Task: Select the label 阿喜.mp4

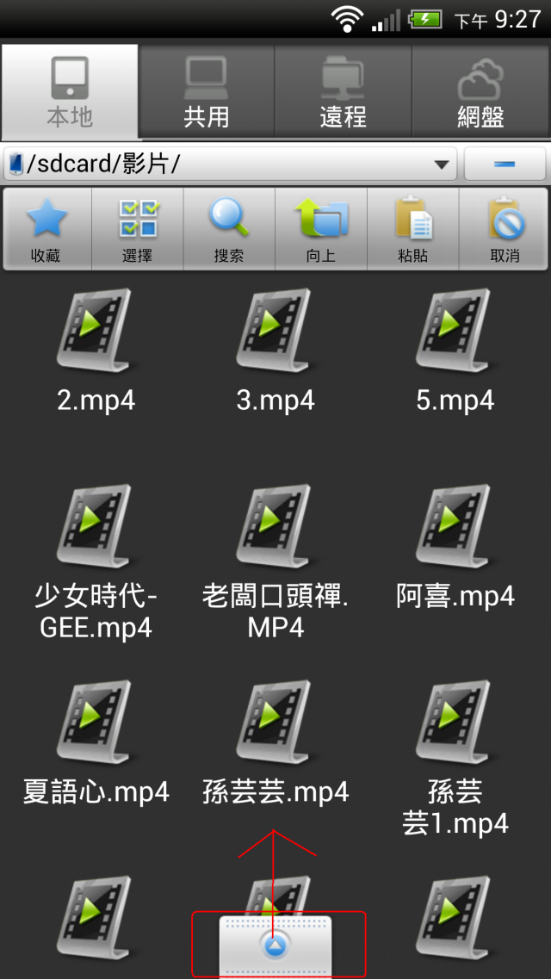Action: (x=455, y=597)
